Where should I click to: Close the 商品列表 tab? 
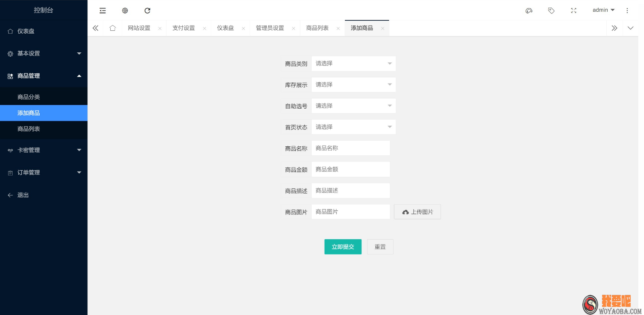tap(338, 28)
